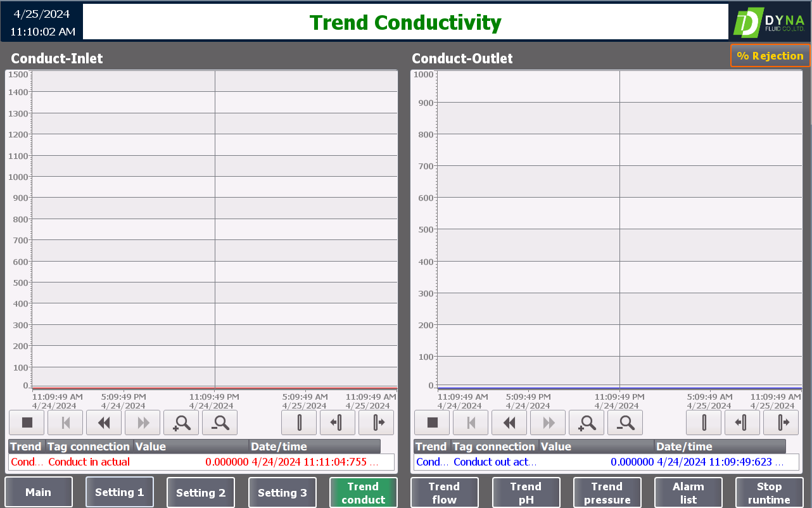Open the Setting 2 page
Screen dimensions: 812x508
tap(201, 492)
